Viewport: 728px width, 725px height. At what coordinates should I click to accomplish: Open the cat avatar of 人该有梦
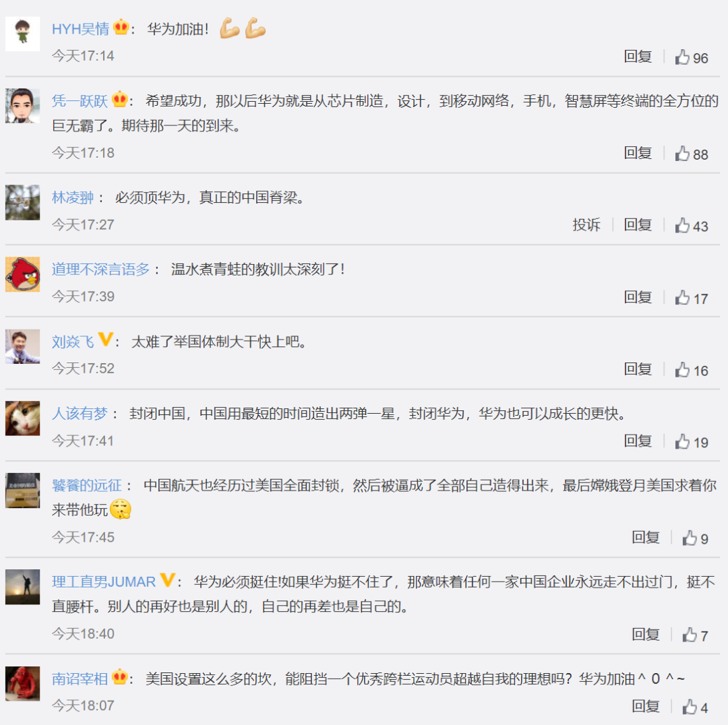click(x=22, y=418)
